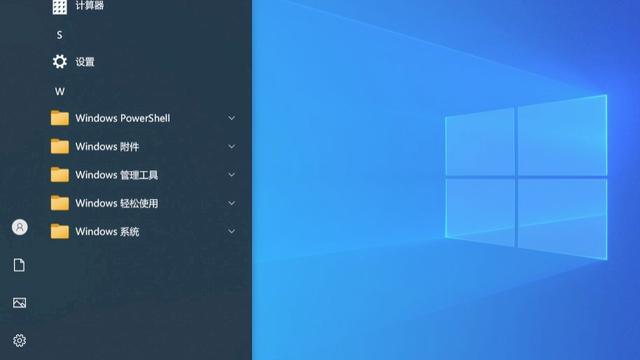The width and height of the screenshot is (640, 360).
Task: Click the Windows PowerShell folder icon
Action: (60, 118)
